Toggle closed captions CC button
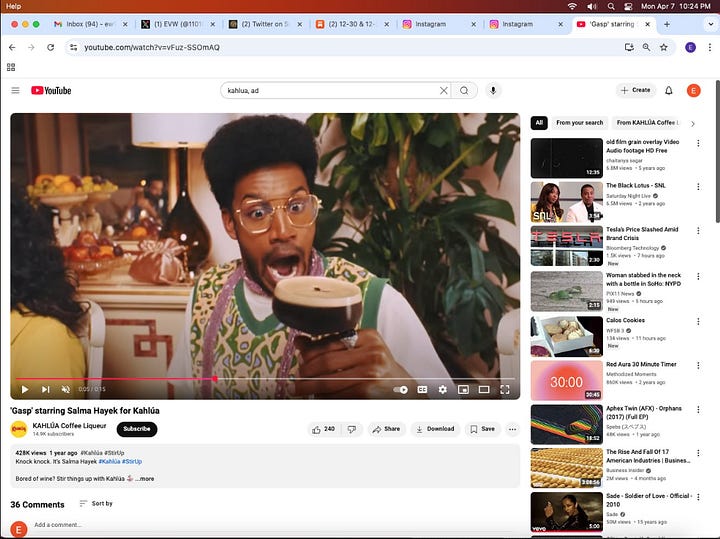The width and height of the screenshot is (720, 539). click(x=422, y=389)
